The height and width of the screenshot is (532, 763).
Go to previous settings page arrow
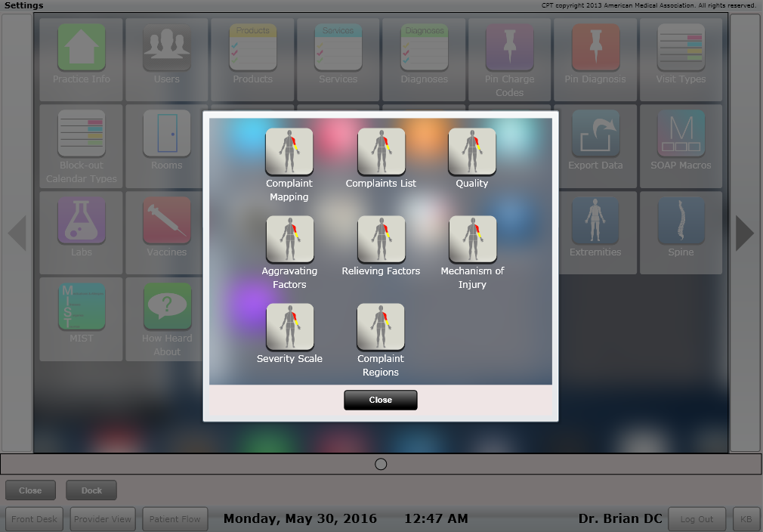pyautogui.click(x=17, y=234)
